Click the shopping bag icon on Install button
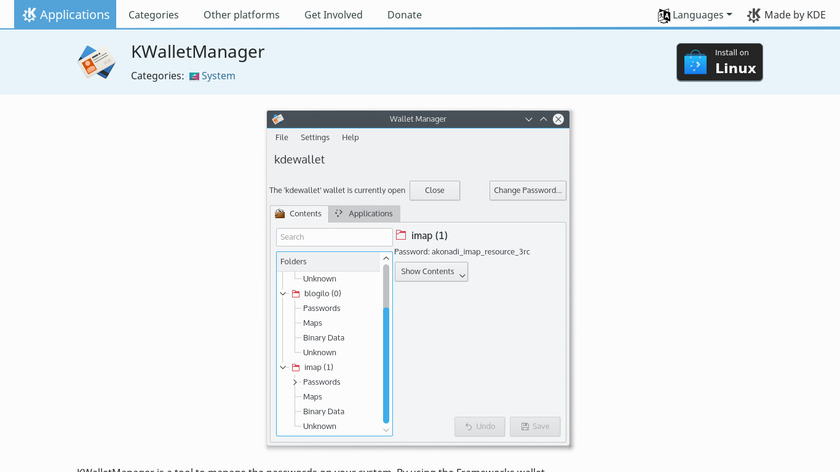 (695, 63)
